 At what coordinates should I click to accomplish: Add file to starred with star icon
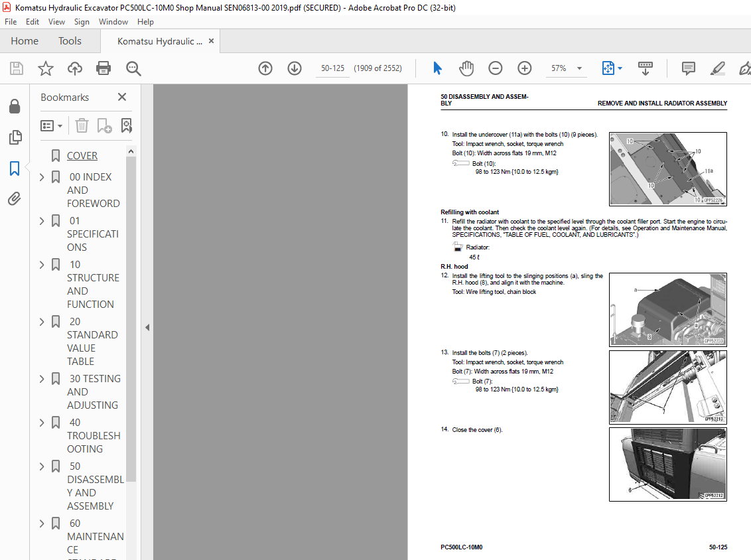pos(46,68)
